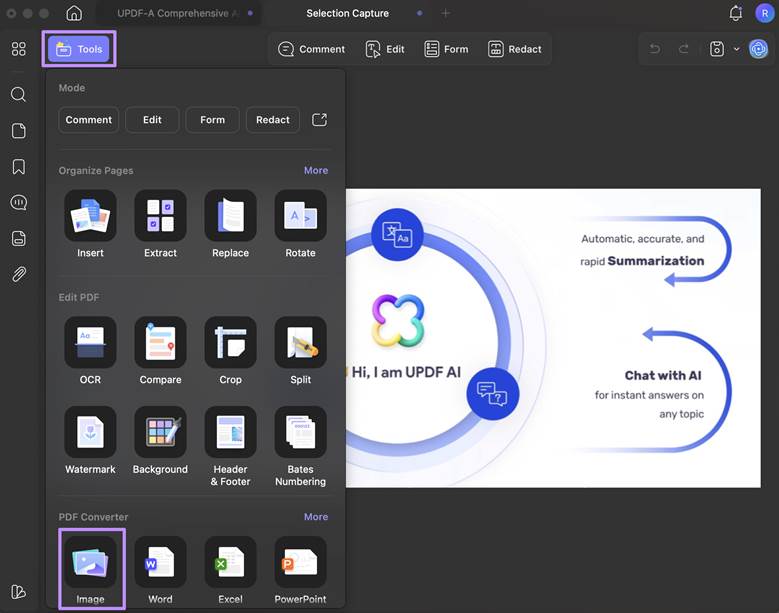Open the Split PDF tool
The height and width of the screenshot is (613, 779).
(x=300, y=351)
